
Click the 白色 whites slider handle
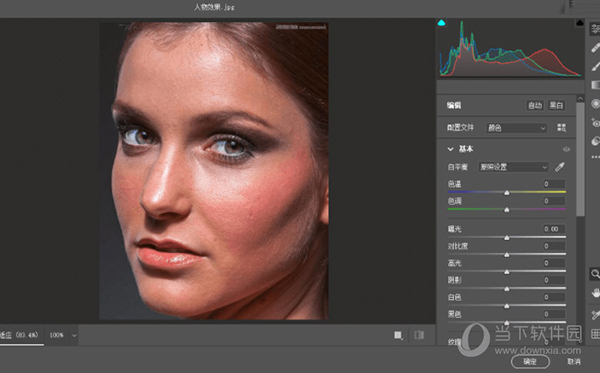(507, 306)
